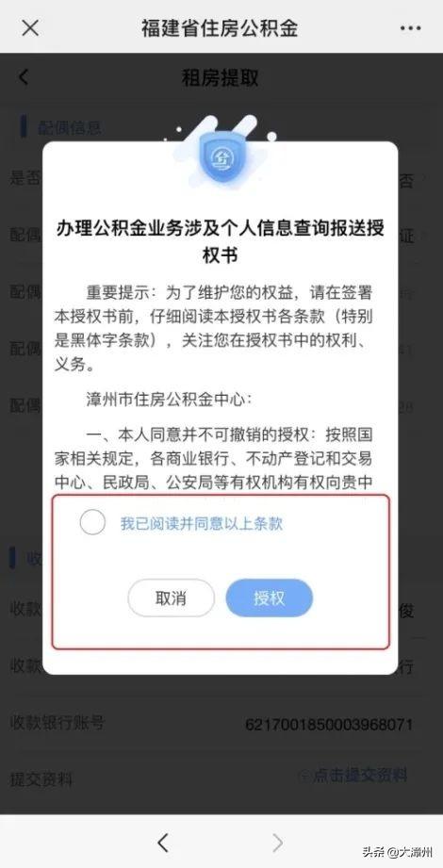Select the 收款银行账号 number field
443x868 pixels.
329,724
